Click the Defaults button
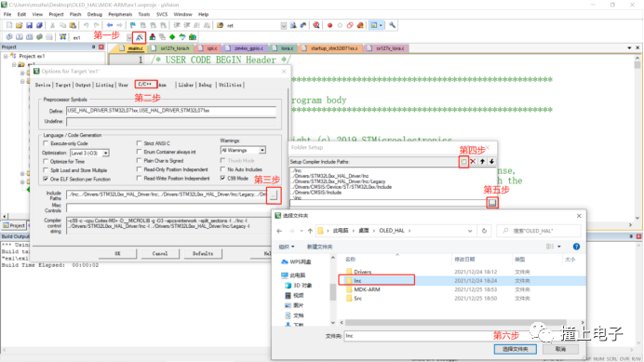 [x=203, y=253]
